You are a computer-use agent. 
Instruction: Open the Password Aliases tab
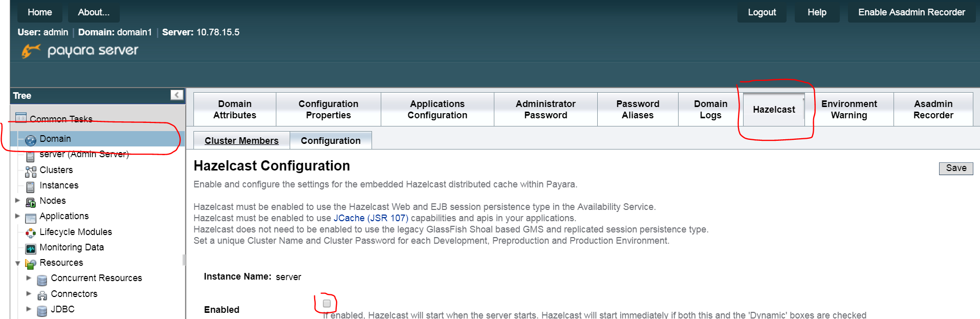point(638,109)
